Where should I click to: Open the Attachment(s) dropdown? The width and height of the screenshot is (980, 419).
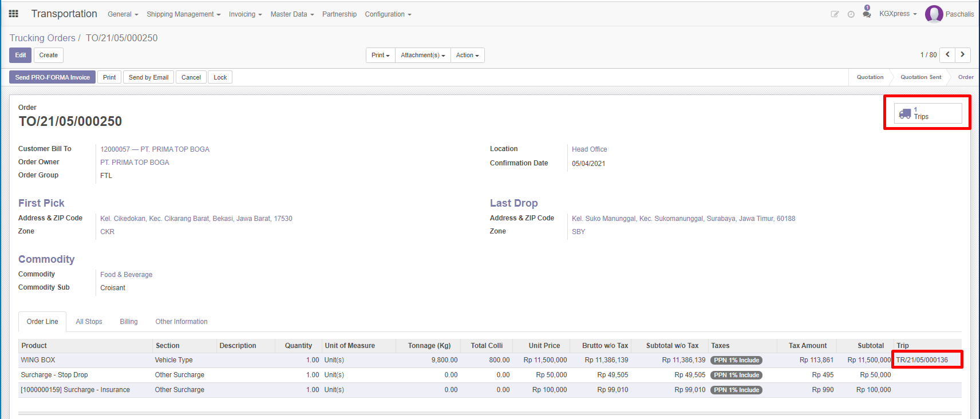point(423,55)
